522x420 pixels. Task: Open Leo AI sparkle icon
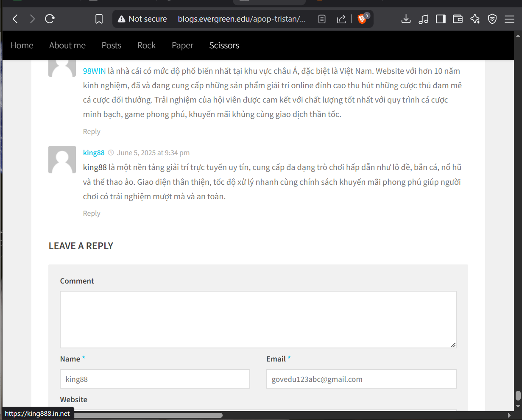pyautogui.click(x=475, y=19)
